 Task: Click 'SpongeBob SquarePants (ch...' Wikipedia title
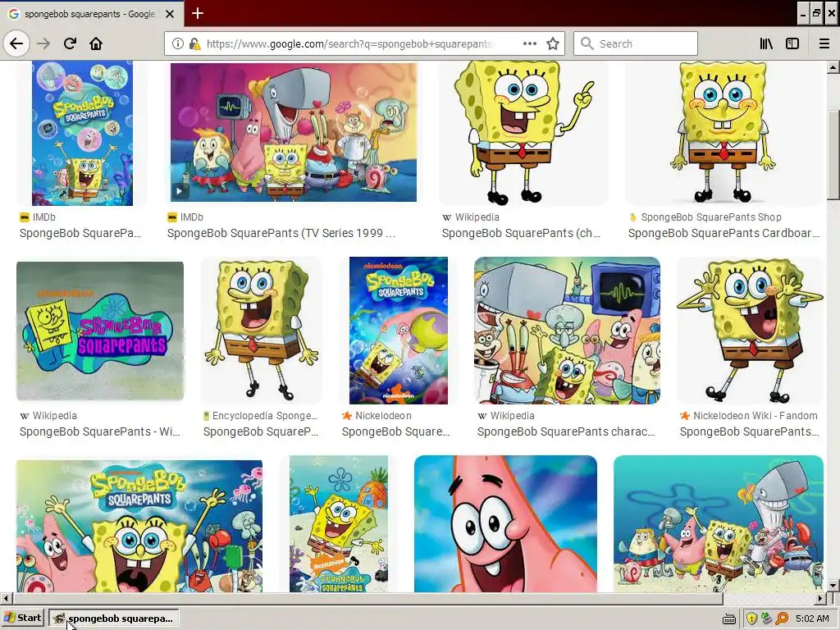tap(521, 233)
